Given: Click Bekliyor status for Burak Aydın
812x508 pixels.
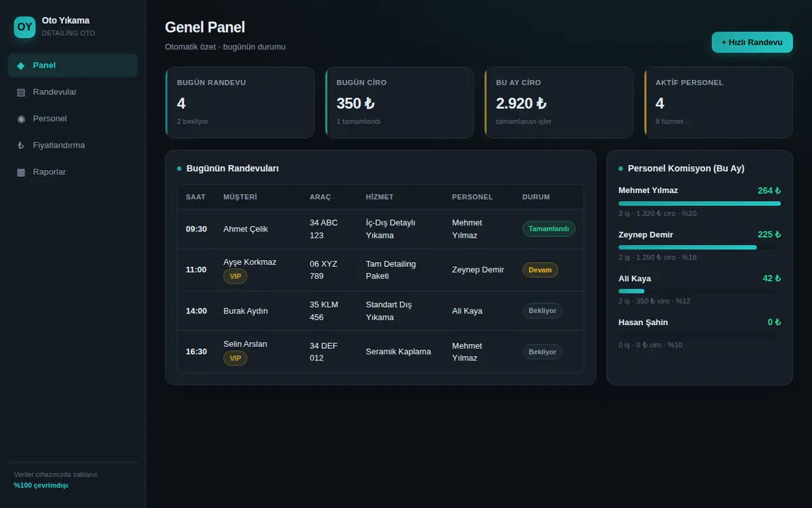Looking at the screenshot, I should (542, 311).
